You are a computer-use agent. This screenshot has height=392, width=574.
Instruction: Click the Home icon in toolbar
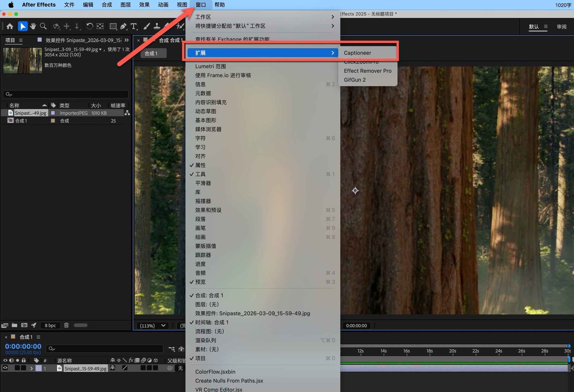point(10,26)
